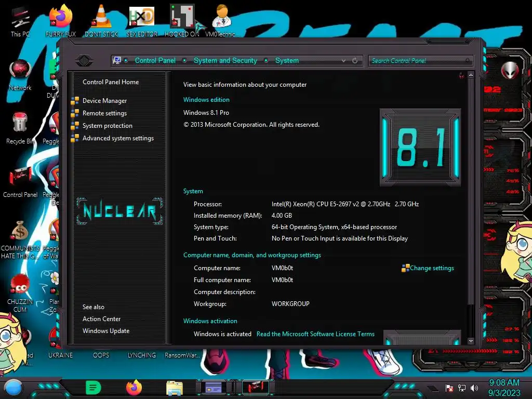Open network tray icon
532x399 pixels.
click(462, 388)
